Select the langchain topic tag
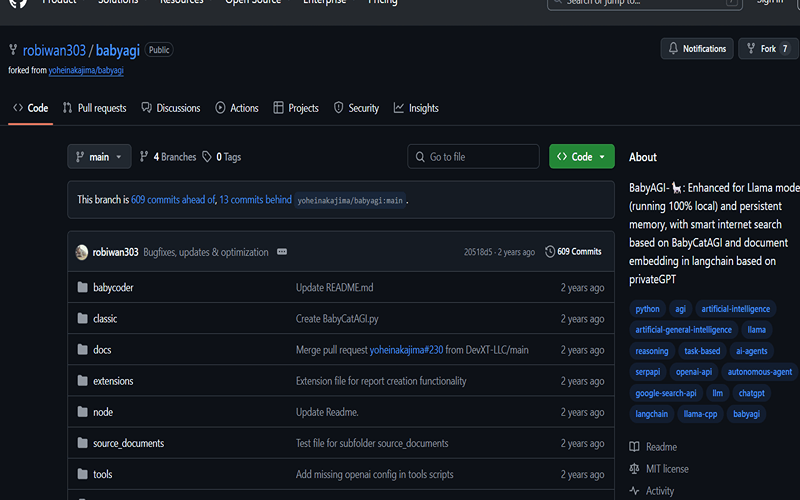 point(652,414)
